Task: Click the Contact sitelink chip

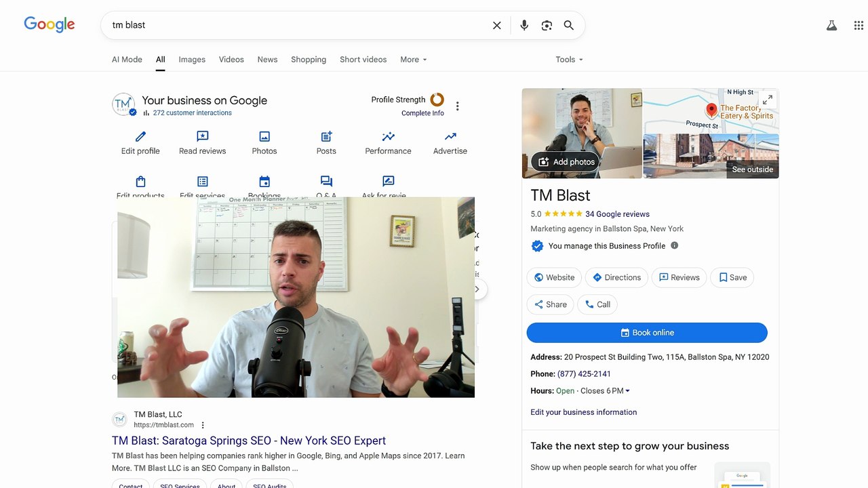Action: [x=131, y=484]
